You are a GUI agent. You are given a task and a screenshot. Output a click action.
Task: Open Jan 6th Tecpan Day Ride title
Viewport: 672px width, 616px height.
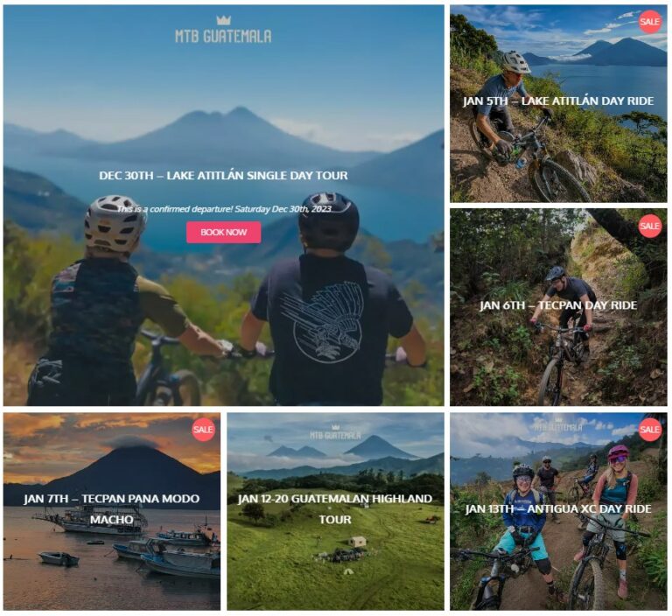coord(558,305)
